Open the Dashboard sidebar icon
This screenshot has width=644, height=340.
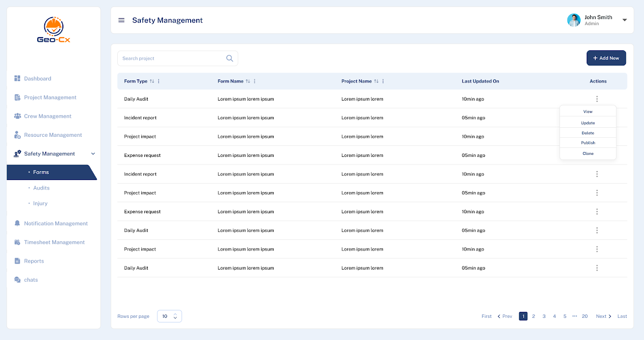17,78
